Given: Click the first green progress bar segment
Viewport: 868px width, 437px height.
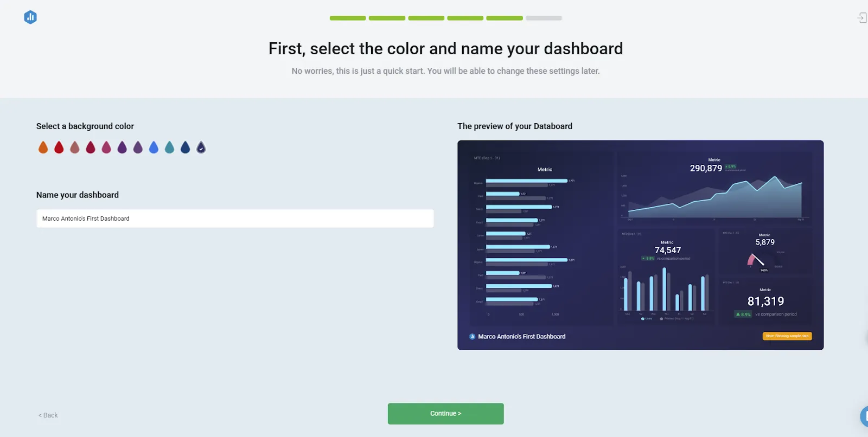Looking at the screenshot, I should (x=347, y=18).
